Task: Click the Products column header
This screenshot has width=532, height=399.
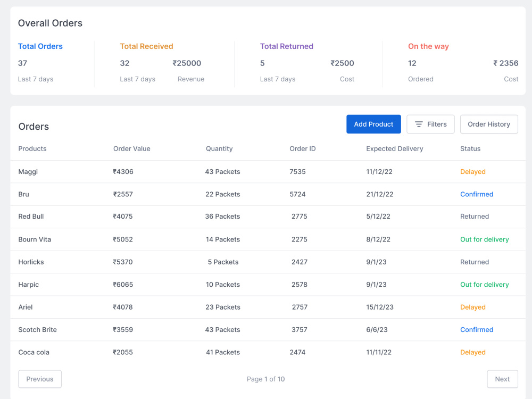Action: point(32,148)
